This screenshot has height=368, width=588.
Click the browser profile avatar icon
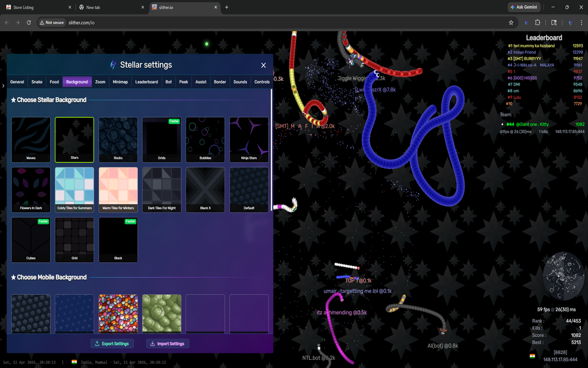(570, 23)
